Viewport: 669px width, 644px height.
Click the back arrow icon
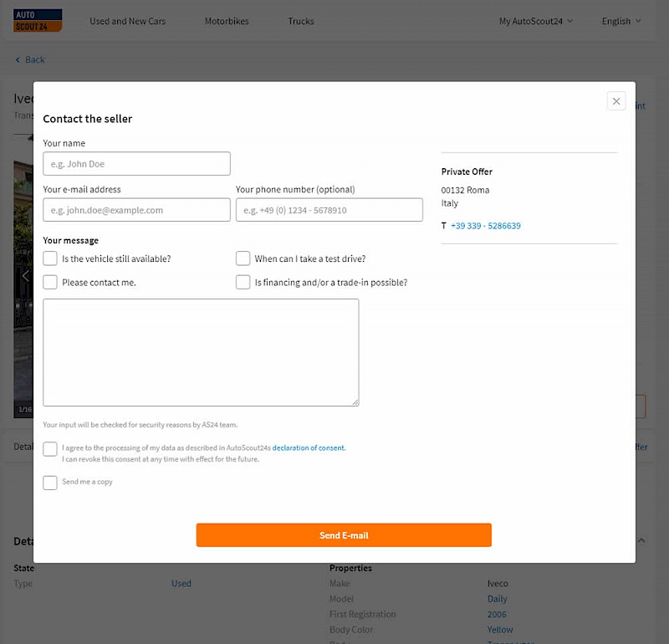pos(18,60)
